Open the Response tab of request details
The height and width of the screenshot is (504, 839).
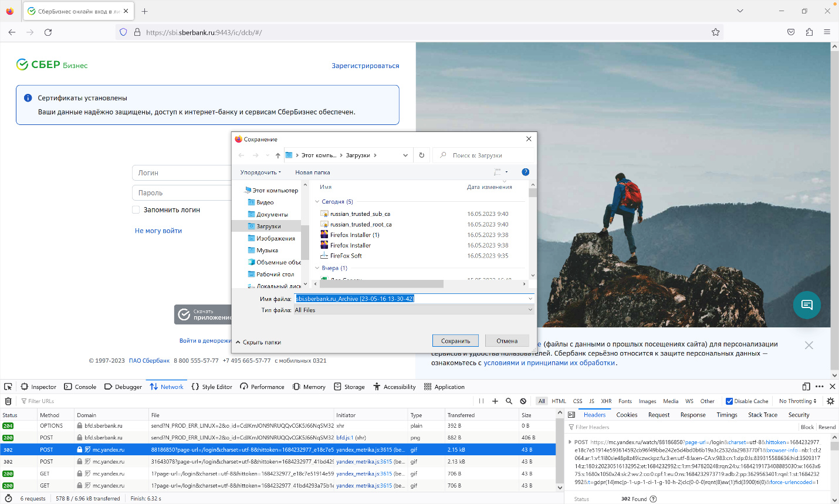[x=693, y=415]
